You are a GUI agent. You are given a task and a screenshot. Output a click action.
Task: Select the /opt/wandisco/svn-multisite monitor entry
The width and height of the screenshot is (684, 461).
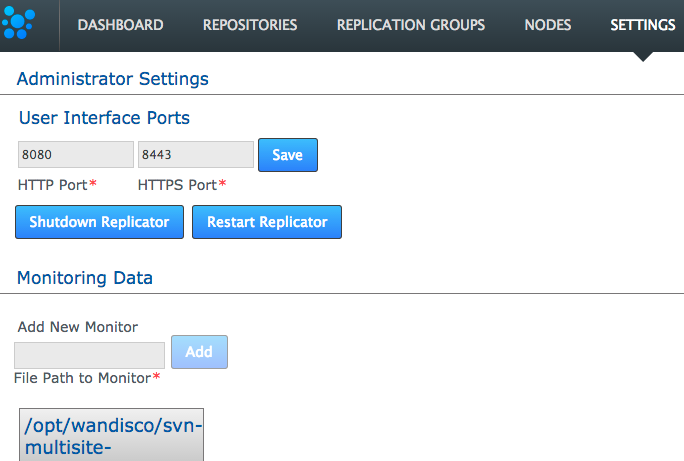pos(111,435)
